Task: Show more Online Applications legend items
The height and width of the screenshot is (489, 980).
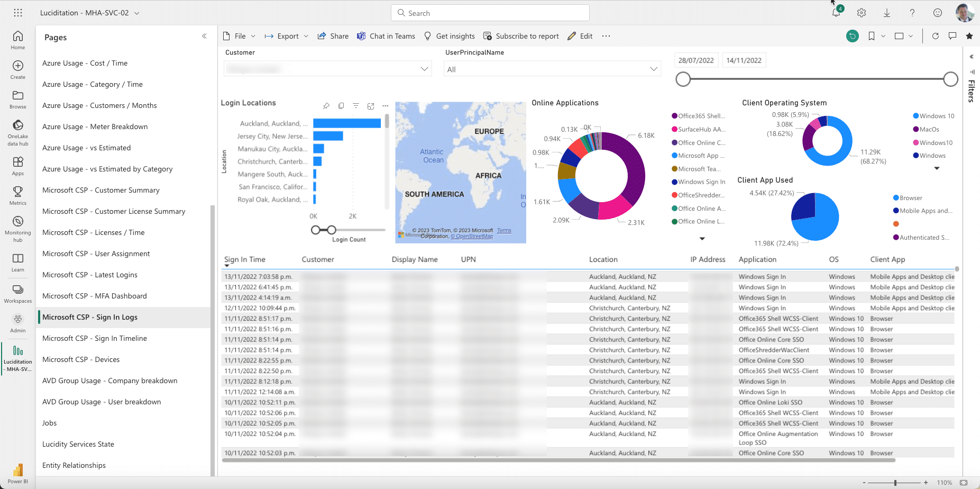Action: (x=702, y=238)
